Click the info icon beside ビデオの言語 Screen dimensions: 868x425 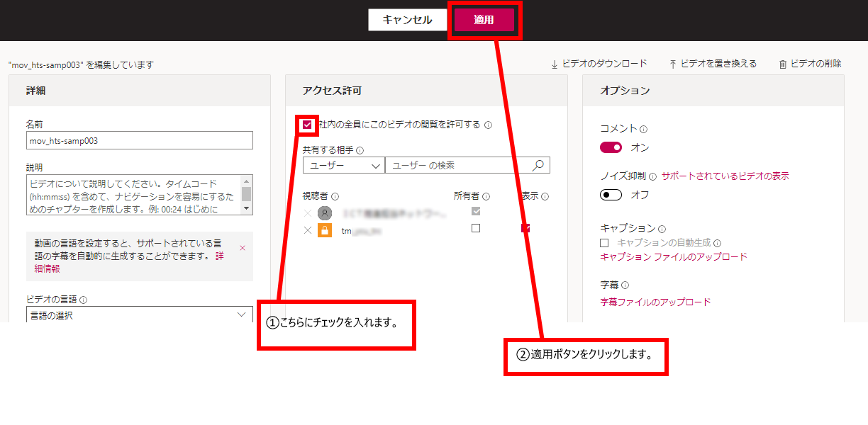84,300
